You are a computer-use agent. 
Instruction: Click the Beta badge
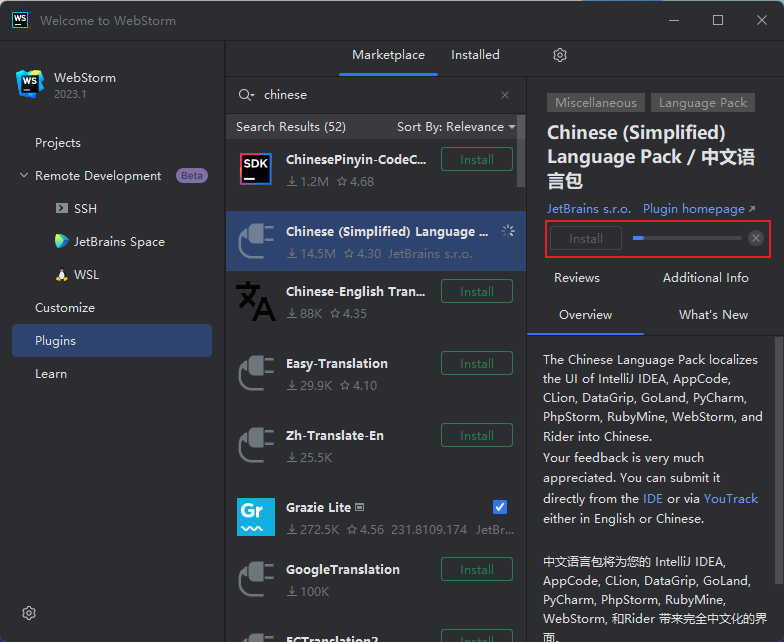point(192,176)
